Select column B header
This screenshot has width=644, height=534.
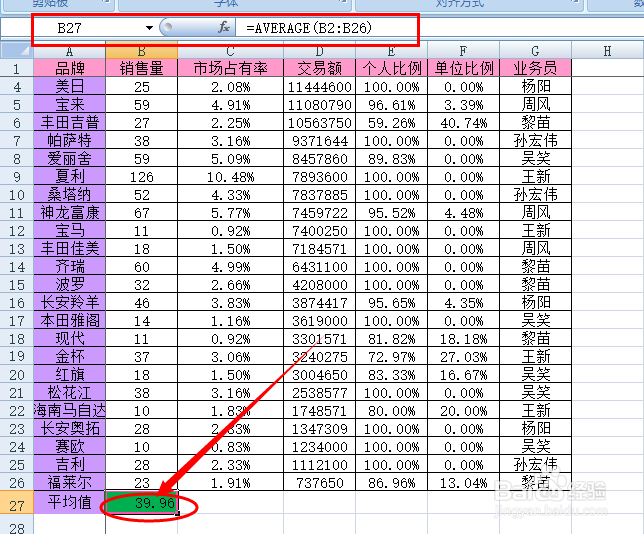click(x=142, y=51)
